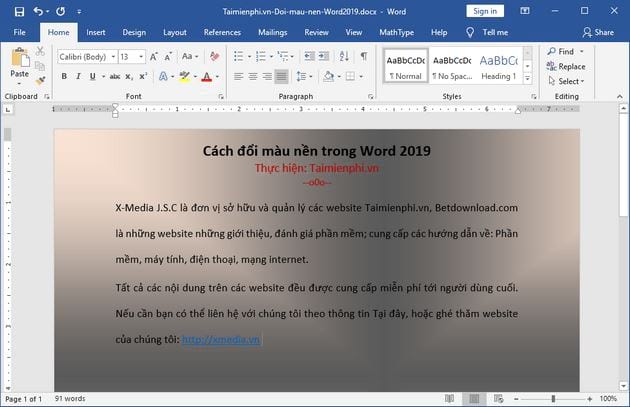Align text right
Image resolution: width=630 pixels, height=407 pixels.
267,76
